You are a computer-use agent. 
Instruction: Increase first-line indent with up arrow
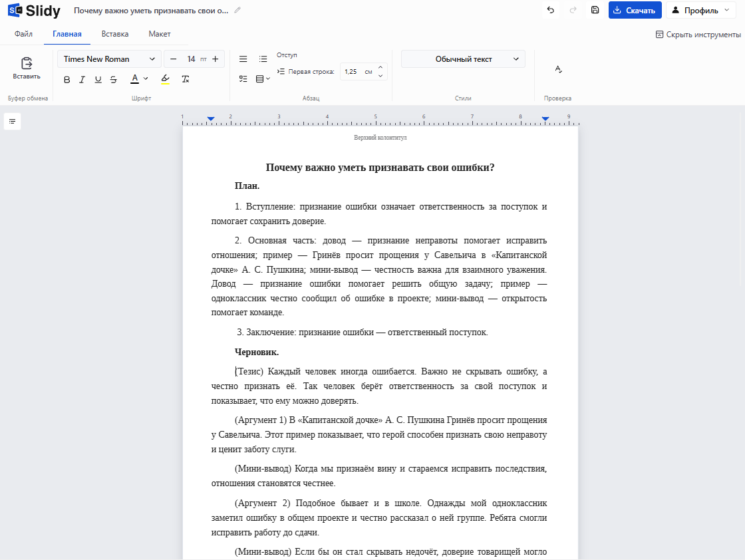380,67
